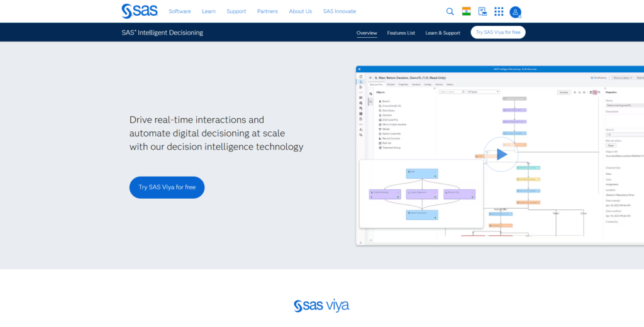Click the 'Drive real-time interactions' headline text

click(x=216, y=133)
